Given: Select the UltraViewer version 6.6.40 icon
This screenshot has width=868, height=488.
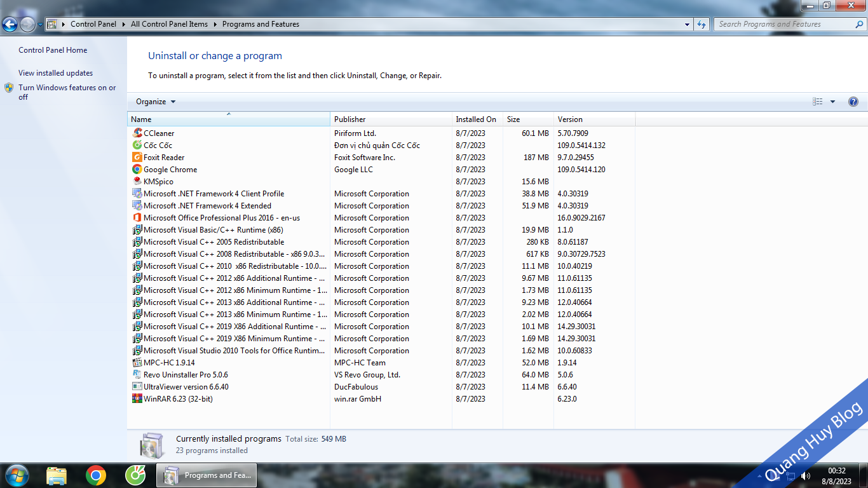Looking at the screenshot, I should click(x=137, y=387).
